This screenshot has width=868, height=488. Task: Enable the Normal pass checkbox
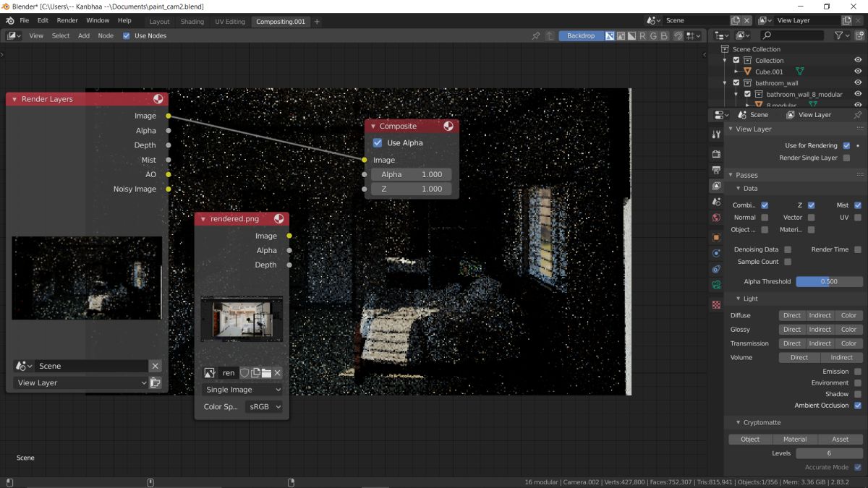point(765,217)
